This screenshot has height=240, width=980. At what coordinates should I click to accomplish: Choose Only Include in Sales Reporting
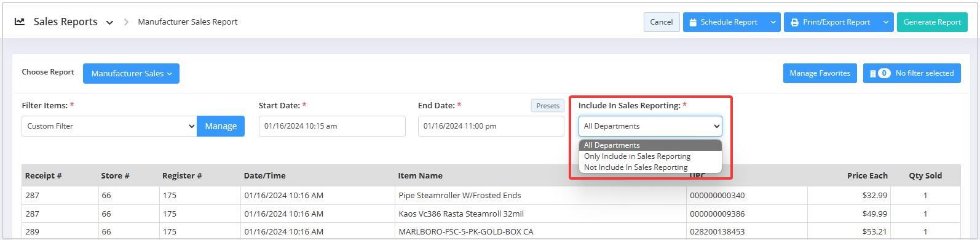coord(650,156)
